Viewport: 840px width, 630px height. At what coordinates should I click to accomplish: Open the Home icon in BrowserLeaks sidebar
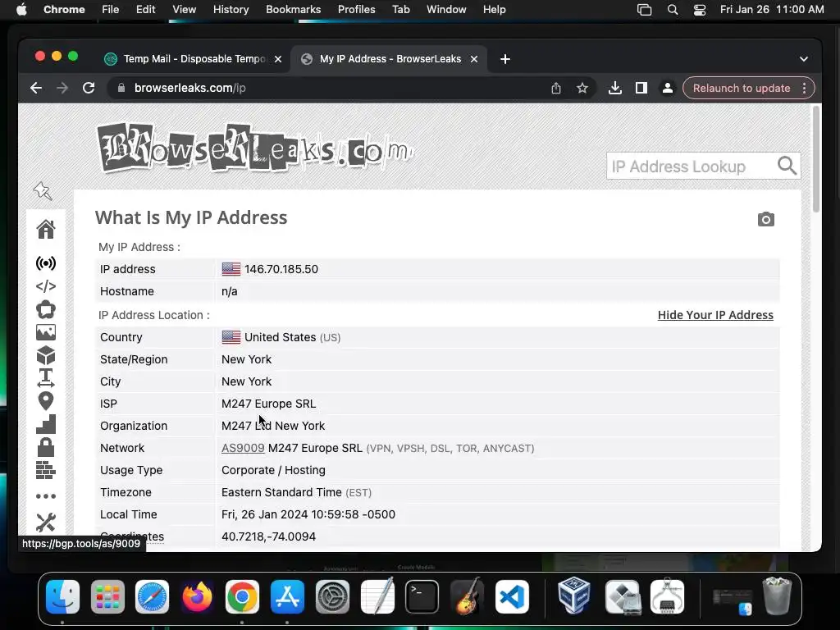46,230
